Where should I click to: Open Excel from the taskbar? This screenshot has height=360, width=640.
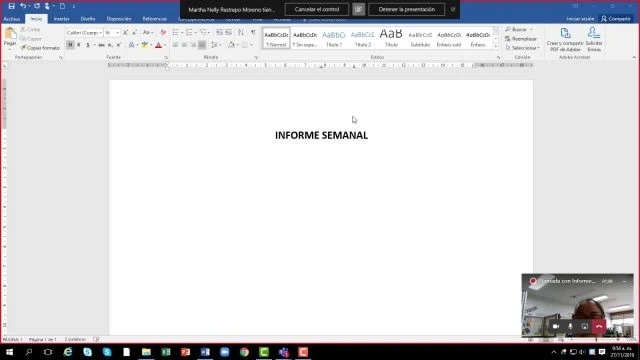tap(166, 352)
